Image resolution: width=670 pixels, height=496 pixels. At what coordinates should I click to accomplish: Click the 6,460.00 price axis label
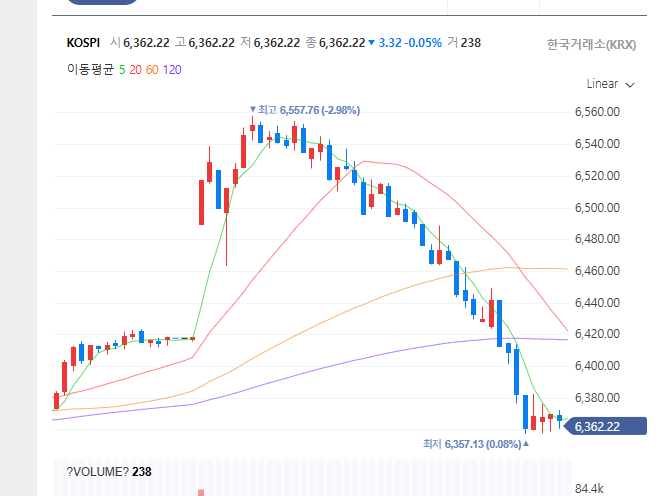(598, 271)
